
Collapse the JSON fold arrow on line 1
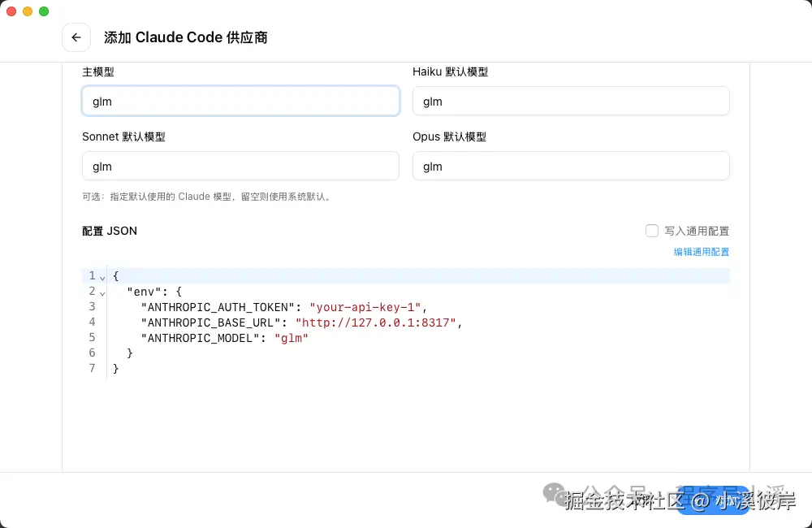click(102, 279)
